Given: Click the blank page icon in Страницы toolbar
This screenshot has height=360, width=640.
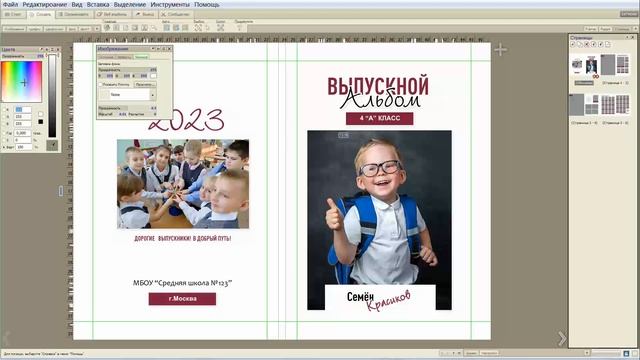Looking at the screenshot, I should (608, 44).
